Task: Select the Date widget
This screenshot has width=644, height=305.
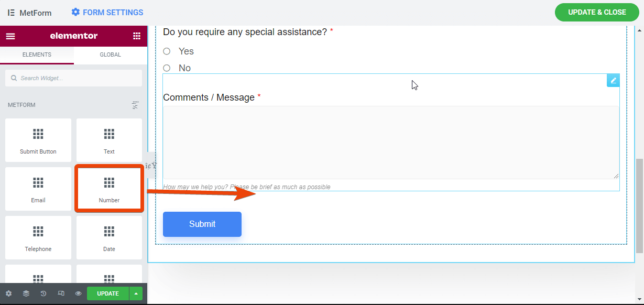Action: coord(109,237)
